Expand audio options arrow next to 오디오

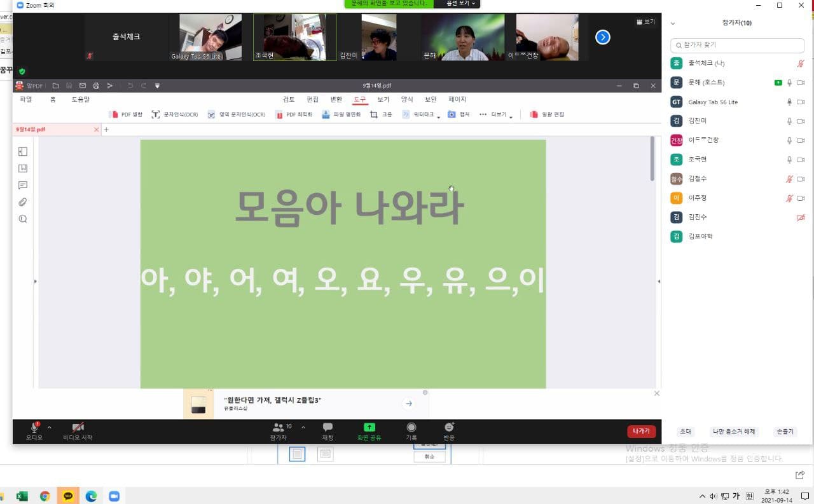click(x=49, y=427)
